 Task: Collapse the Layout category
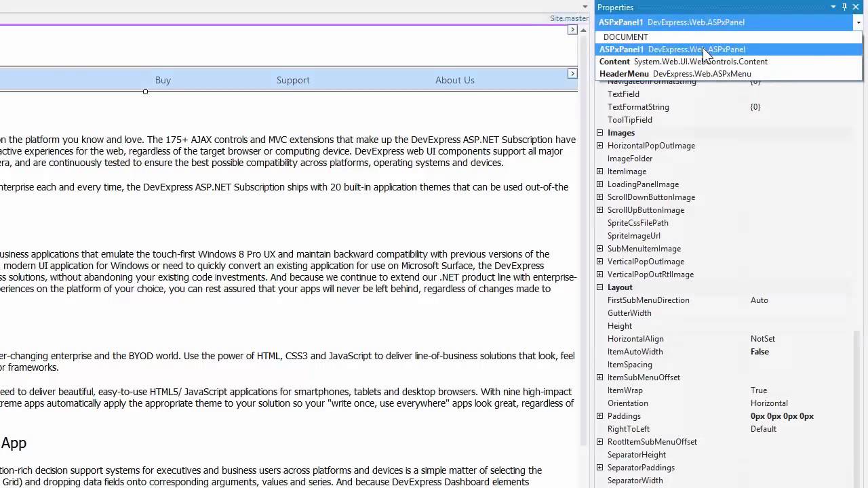coord(599,287)
